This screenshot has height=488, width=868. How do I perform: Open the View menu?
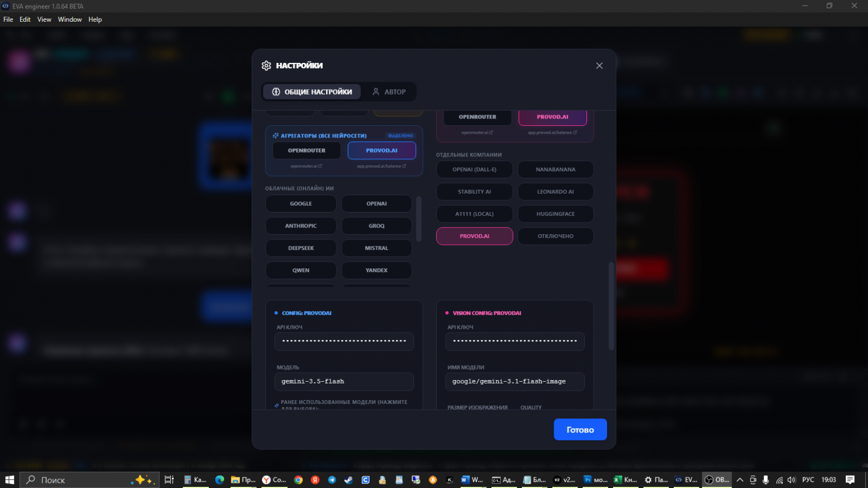click(44, 19)
